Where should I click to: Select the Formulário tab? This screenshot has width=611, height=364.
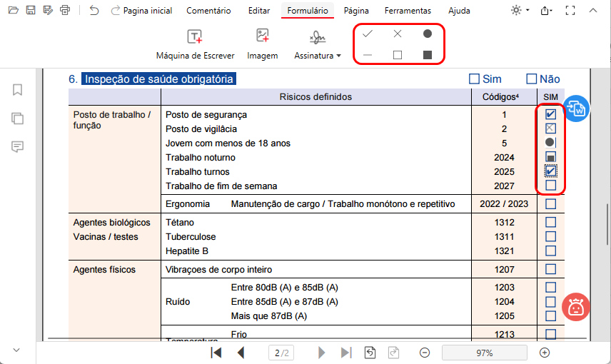308,11
